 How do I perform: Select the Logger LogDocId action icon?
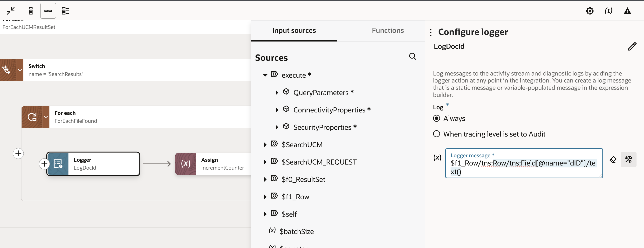[58, 164]
